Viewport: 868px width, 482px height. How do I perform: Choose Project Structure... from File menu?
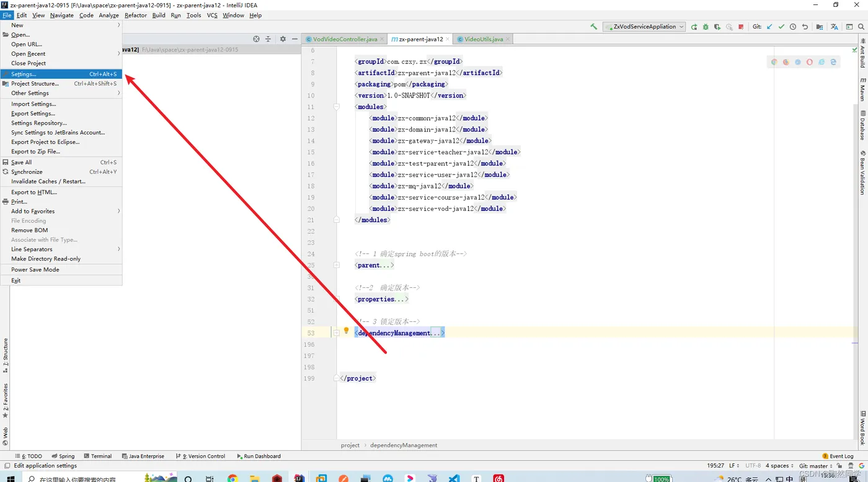click(61, 84)
